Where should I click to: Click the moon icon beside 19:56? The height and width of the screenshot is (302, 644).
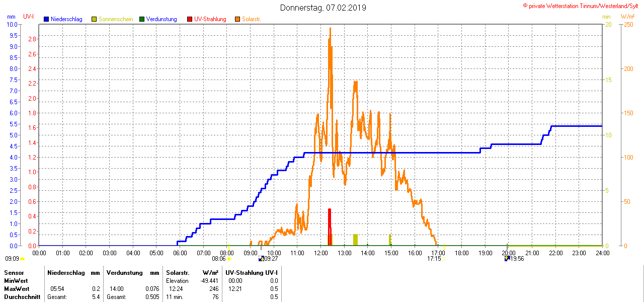pyautogui.click(x=507, y=259)
